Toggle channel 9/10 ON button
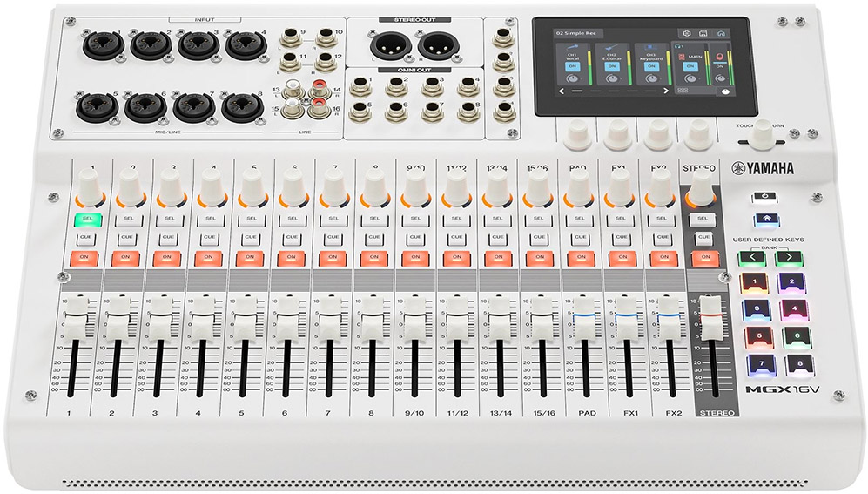 pos(415,258)
